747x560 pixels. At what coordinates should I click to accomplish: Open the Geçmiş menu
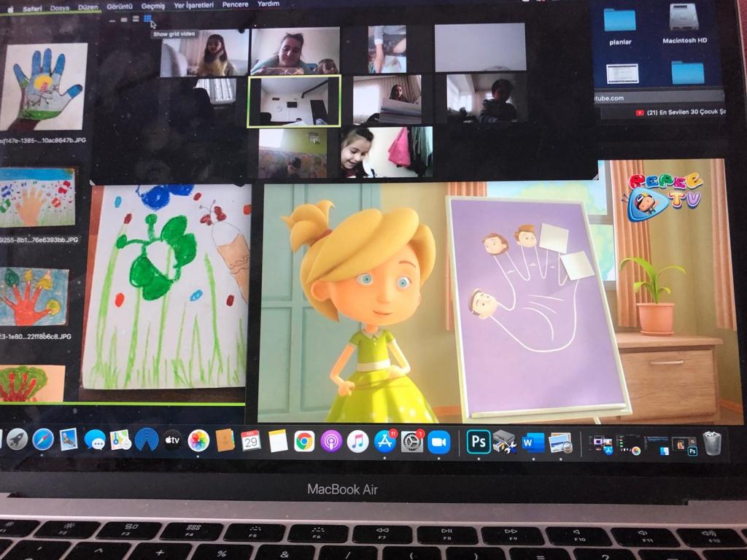153,6
